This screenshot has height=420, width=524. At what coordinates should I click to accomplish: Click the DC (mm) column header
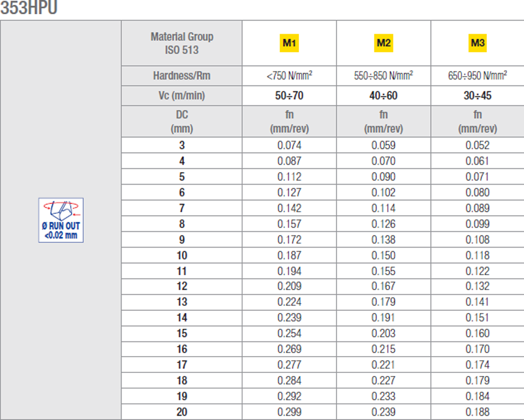point(182,121)
